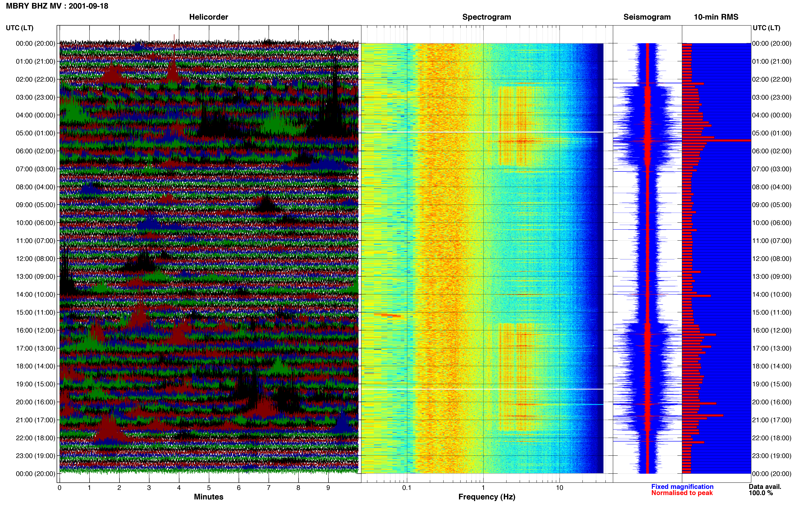Click 05:00 (01:00) label by the Helicorder
Image resolution: width=812 pixels, height=508 pixels.
[x=36, y=133]
